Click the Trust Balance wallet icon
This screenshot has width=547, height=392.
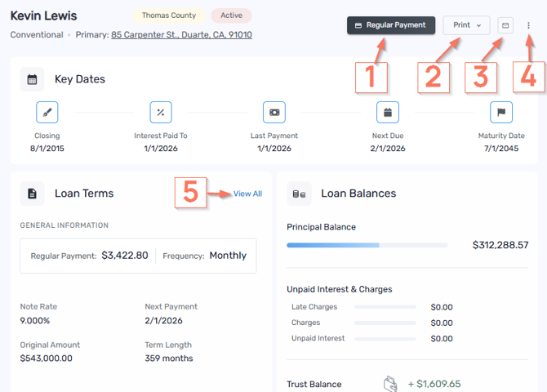pyautogui.click(x=392, y=384)
